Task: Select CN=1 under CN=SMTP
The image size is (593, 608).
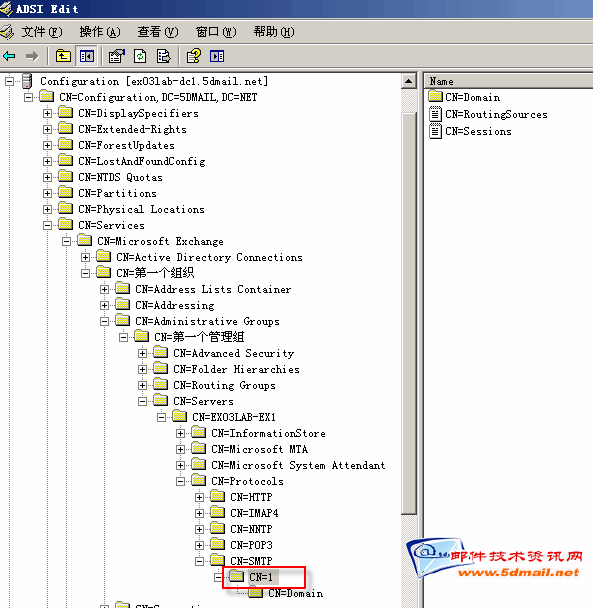Action: click(x=261, y=577)
